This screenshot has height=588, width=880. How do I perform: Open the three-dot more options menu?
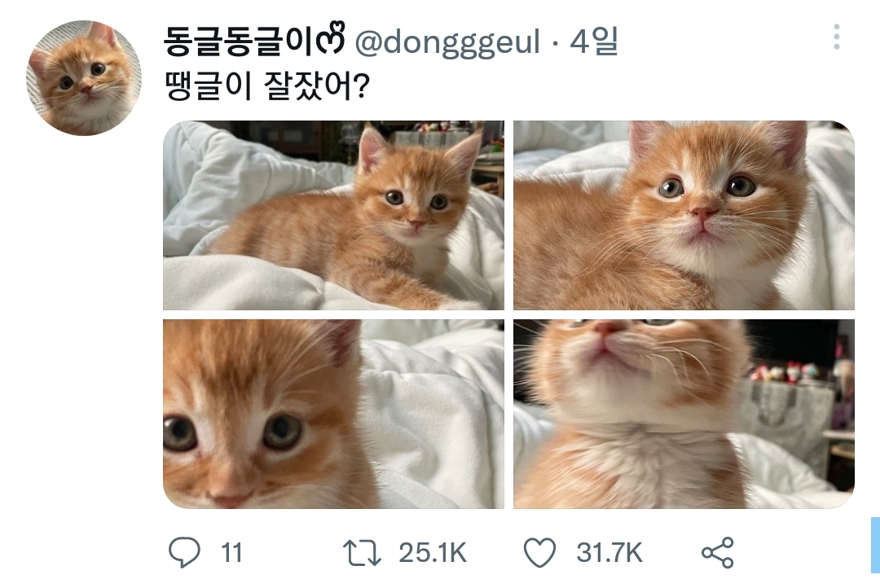[x=836, y=37]
